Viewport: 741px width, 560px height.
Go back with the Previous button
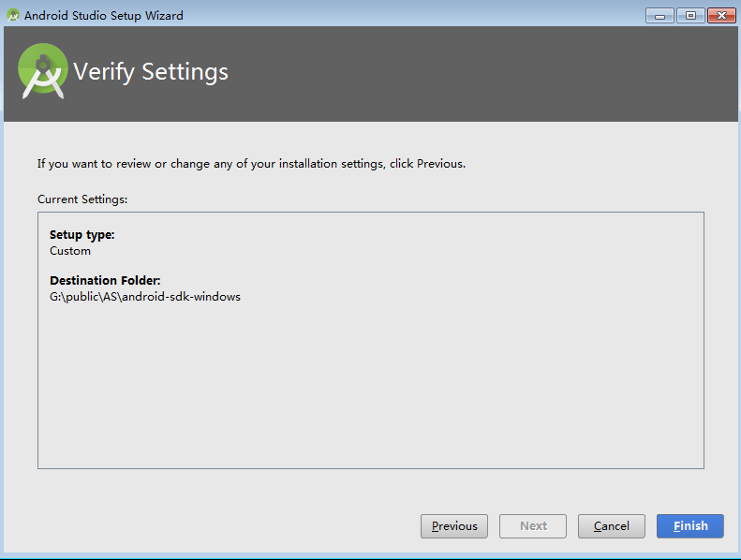[454, 526]
